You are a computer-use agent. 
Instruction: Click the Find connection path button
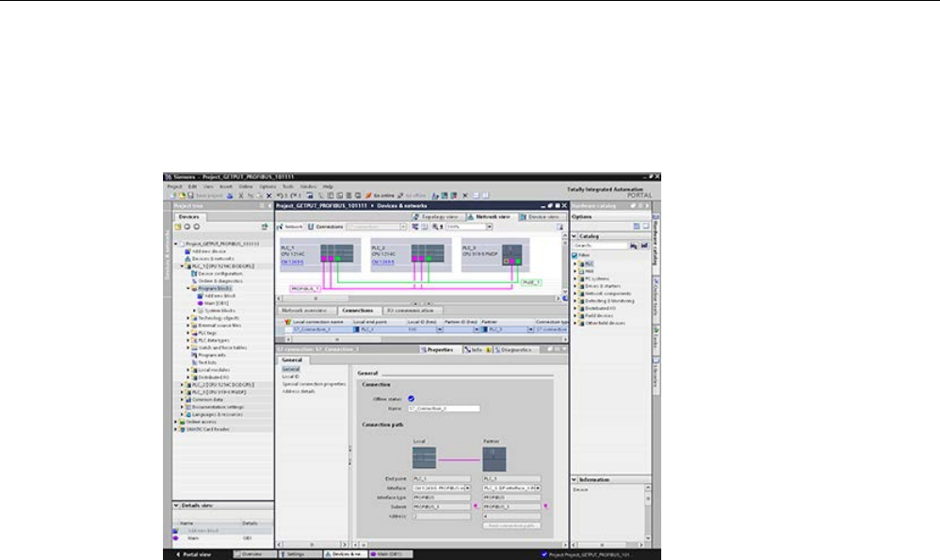511,526
